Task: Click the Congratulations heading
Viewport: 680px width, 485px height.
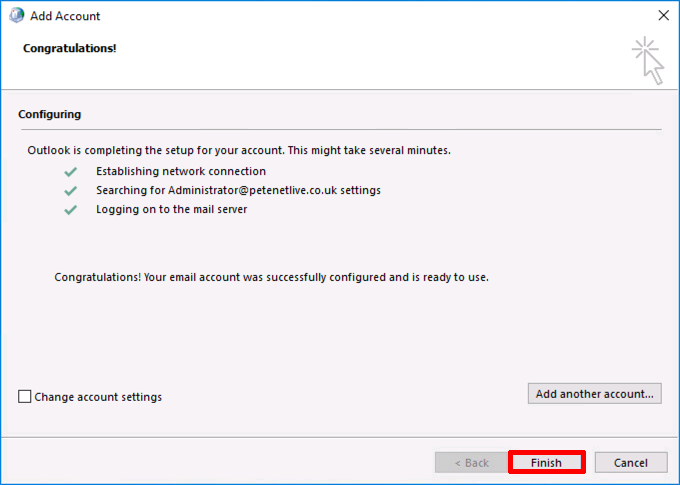Action: (70, 48)
